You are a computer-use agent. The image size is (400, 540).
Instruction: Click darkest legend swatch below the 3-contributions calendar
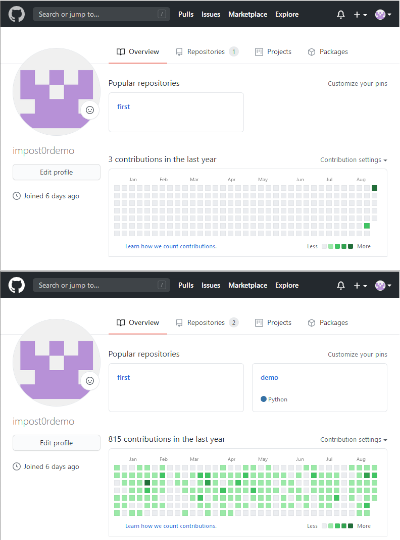click(350, 246)
